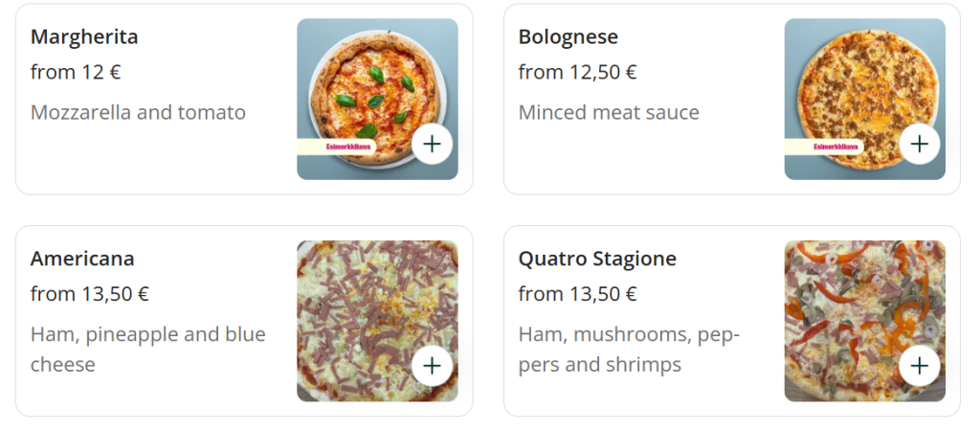Add Bolognese pizza with plus icon
Viewport: 980px width, 432px height.
coord(920,144)
